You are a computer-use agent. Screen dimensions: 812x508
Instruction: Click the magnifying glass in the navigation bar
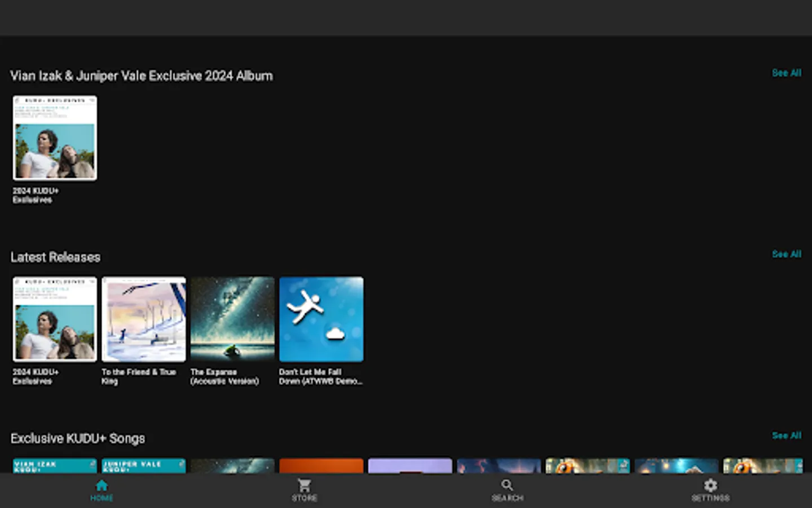pyautogui.click(x=507, y=484)
